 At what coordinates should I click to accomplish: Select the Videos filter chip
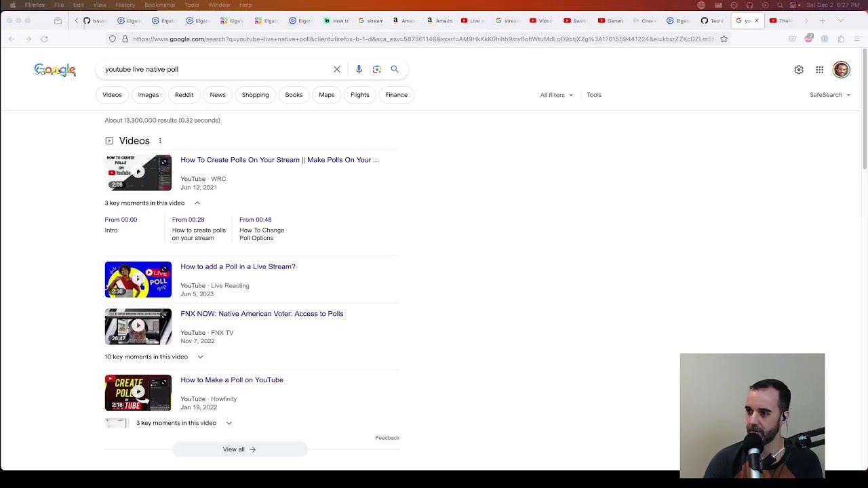(112, 95)
